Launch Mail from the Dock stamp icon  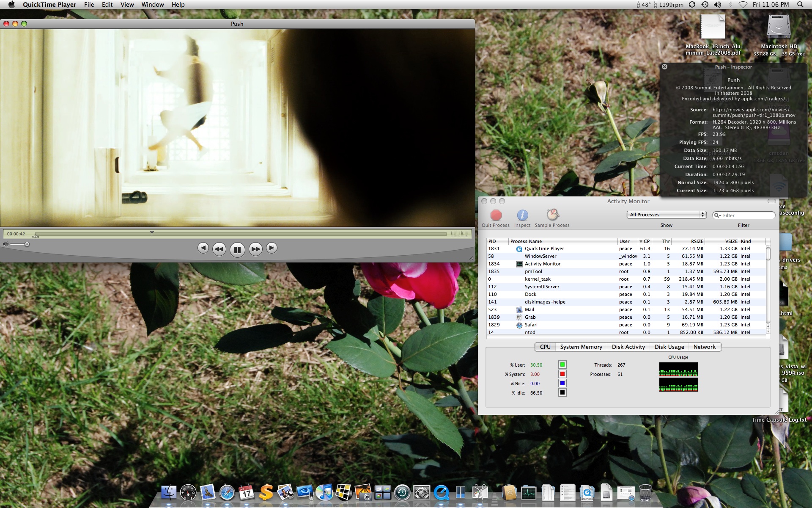[208, 493]
